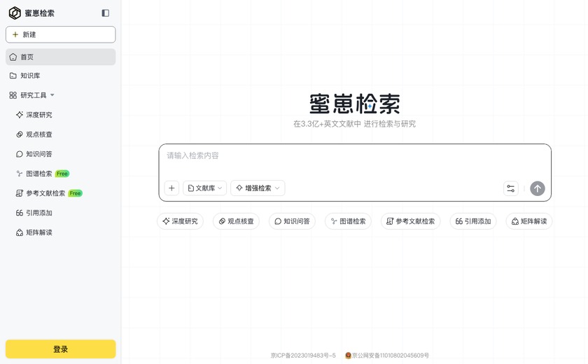
Task: Select the 图谱检索 chip below search box
Action: [x=348, y=221]
